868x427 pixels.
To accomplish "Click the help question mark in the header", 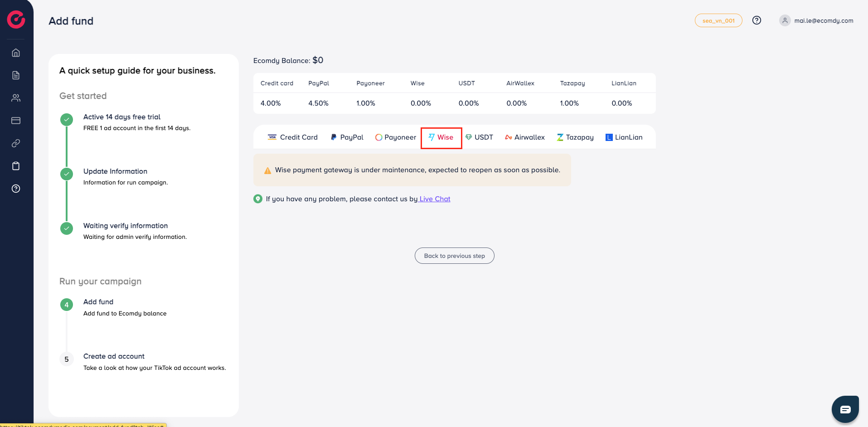I will pos(756,20).
